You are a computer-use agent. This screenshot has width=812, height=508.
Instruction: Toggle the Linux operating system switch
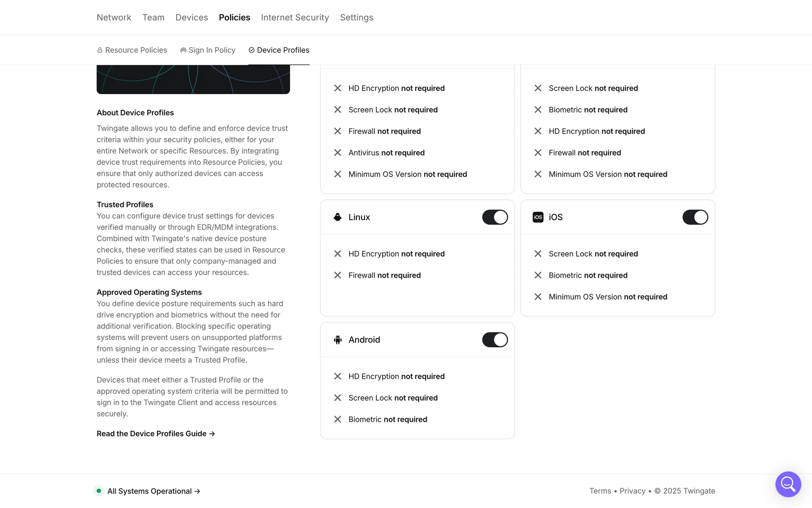[495, 217]
